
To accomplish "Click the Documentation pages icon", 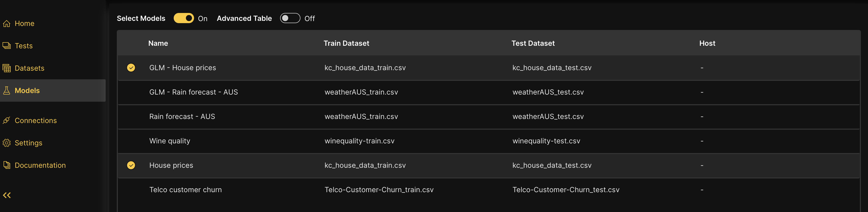I will pos(7,165).
